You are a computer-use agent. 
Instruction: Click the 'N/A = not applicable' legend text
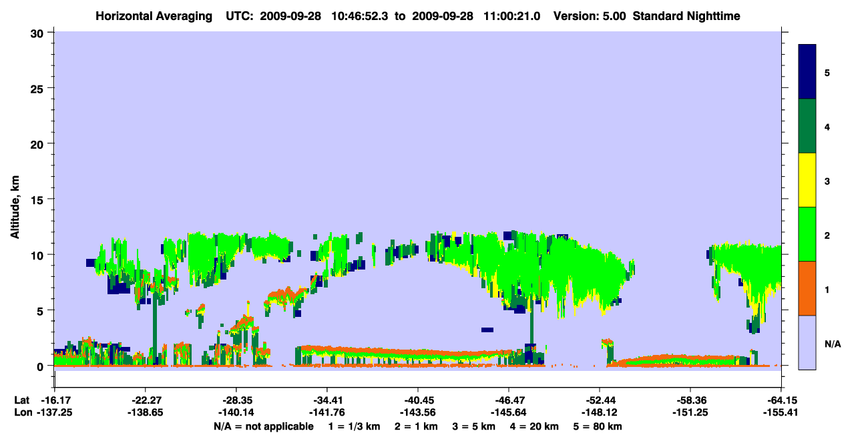[x=263, y=426]
